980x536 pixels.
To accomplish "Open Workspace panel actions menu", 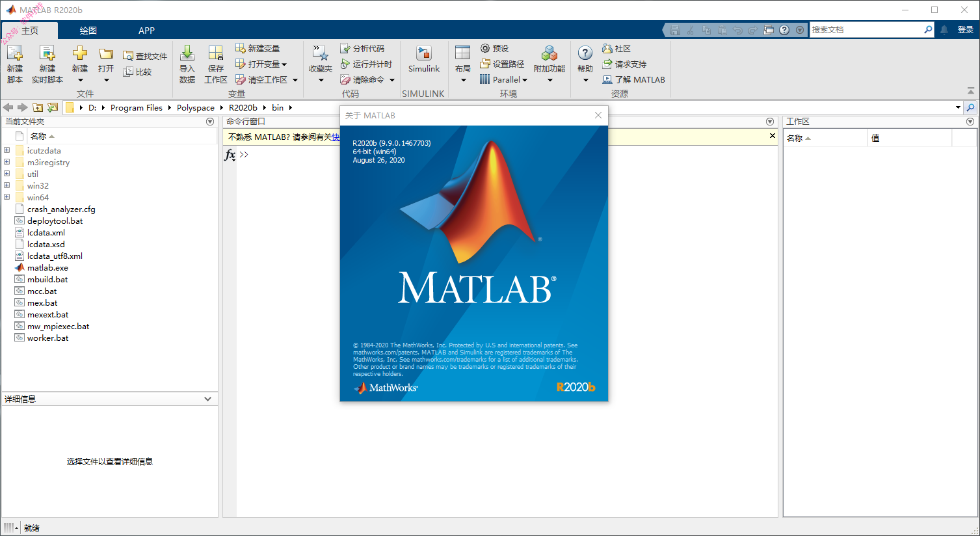I will point(970,122).
